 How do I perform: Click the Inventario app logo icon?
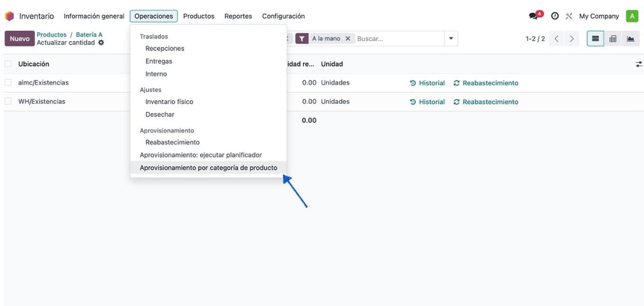click(x=9, y=16)
